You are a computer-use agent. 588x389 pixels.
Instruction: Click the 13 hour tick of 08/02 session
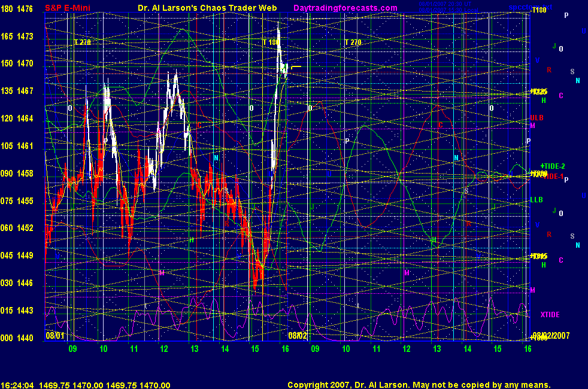click(437, 349)
